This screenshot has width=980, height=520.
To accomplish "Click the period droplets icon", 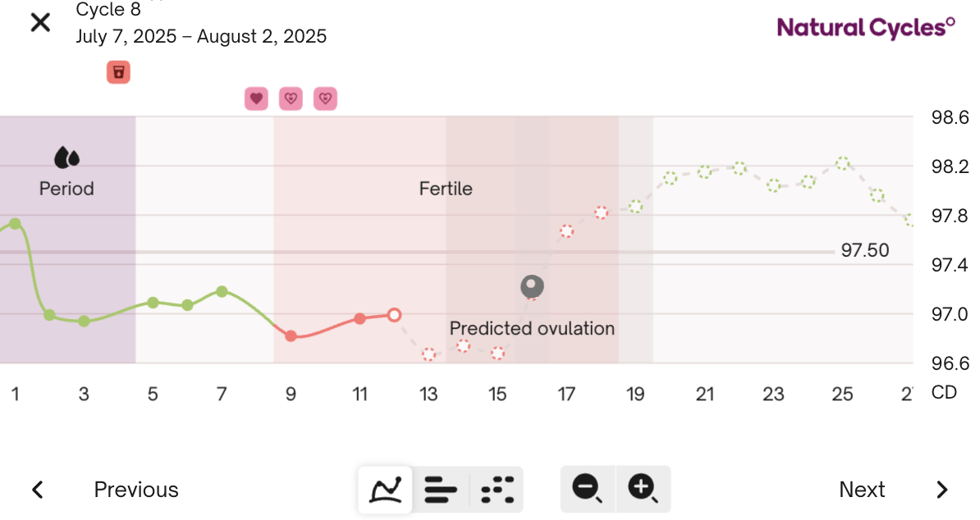I will 67,155.
